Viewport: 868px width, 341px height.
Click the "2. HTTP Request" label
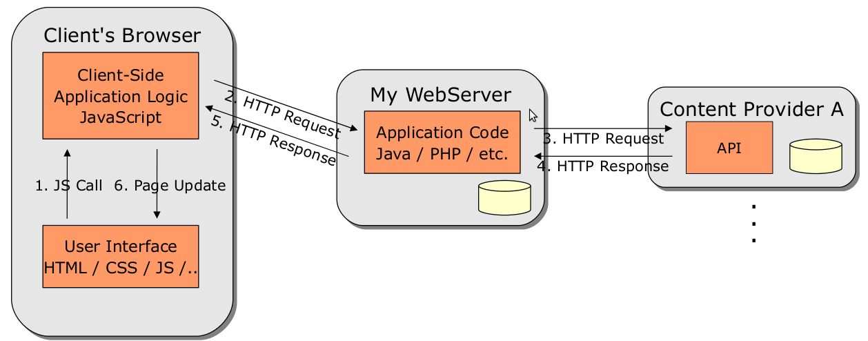[282, 115]
